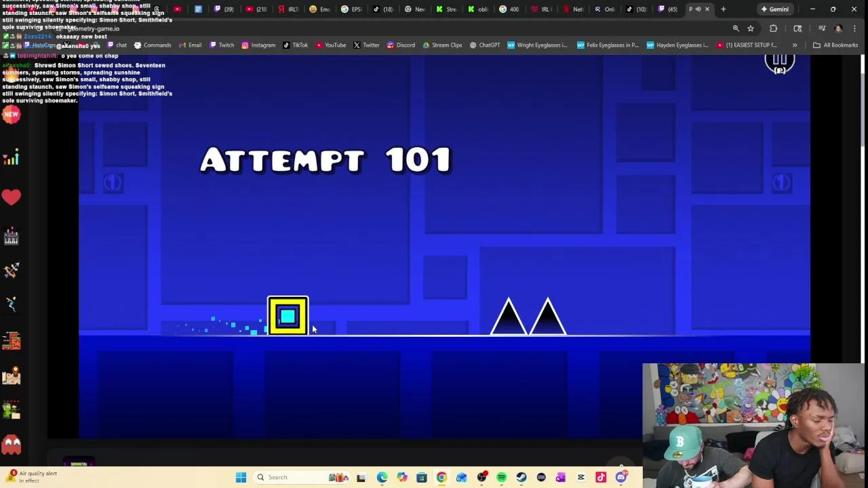The height and width of the screenshot is (488, 868).
Task: Open CapCut from taskbar
Action: point(581,477)
